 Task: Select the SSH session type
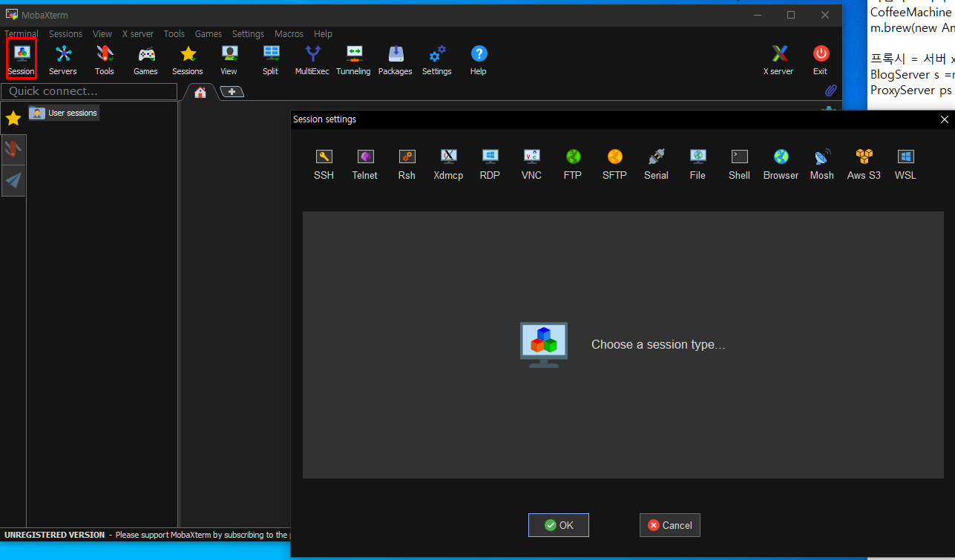click(324, 165)
